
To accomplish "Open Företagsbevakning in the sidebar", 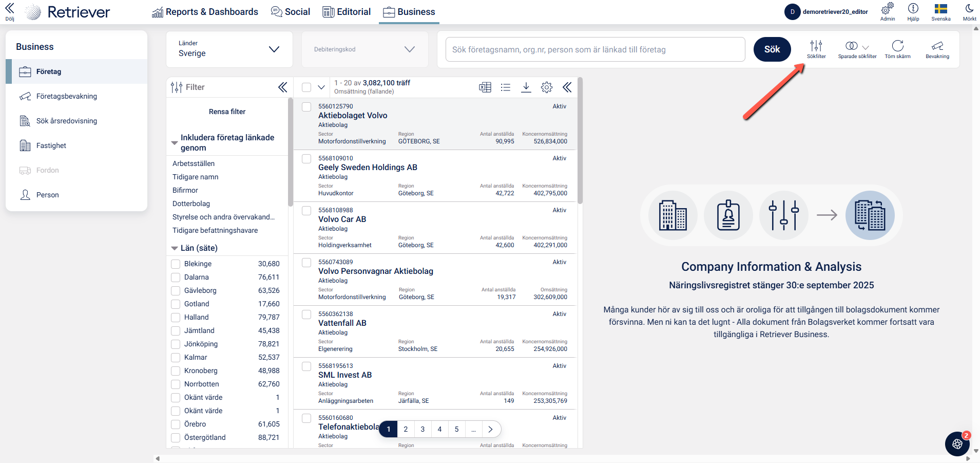I will pos(66,96).
